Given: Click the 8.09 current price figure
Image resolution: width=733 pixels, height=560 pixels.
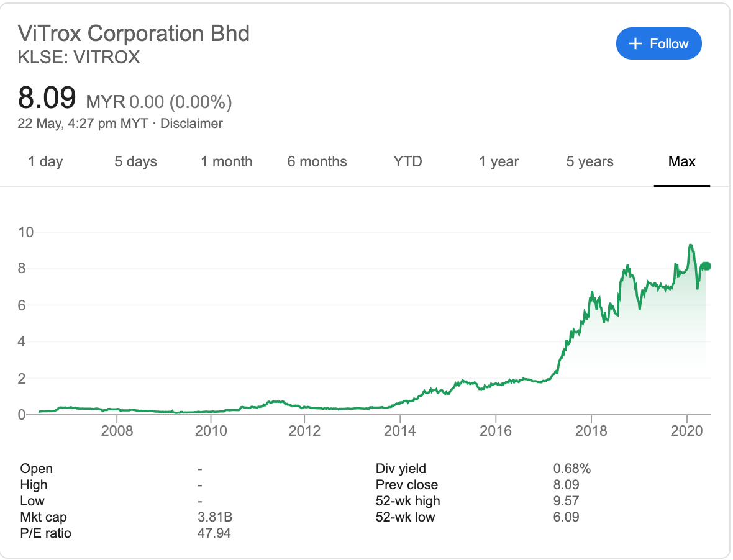Looking at the screenshot, I should 47,98.
